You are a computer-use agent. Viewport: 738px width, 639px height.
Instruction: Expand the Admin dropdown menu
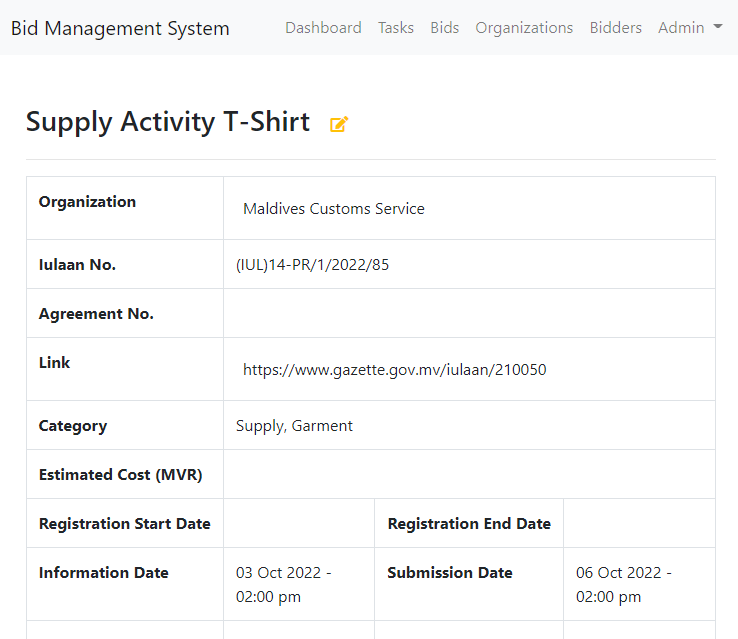[690, 28]
